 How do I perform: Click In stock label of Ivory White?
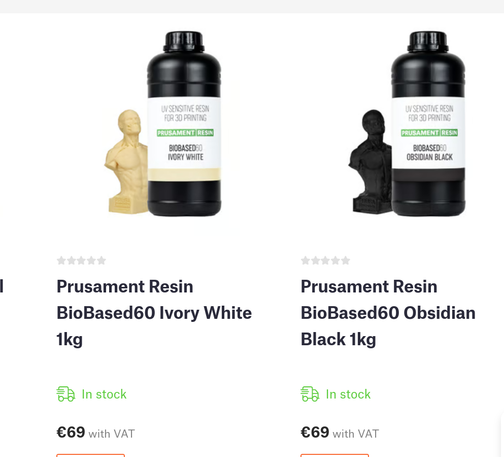104,394
